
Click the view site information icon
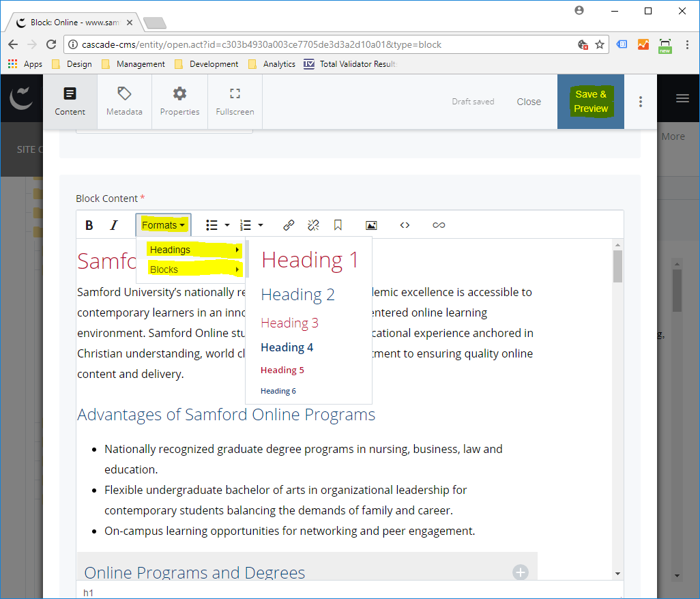point(73,44)
